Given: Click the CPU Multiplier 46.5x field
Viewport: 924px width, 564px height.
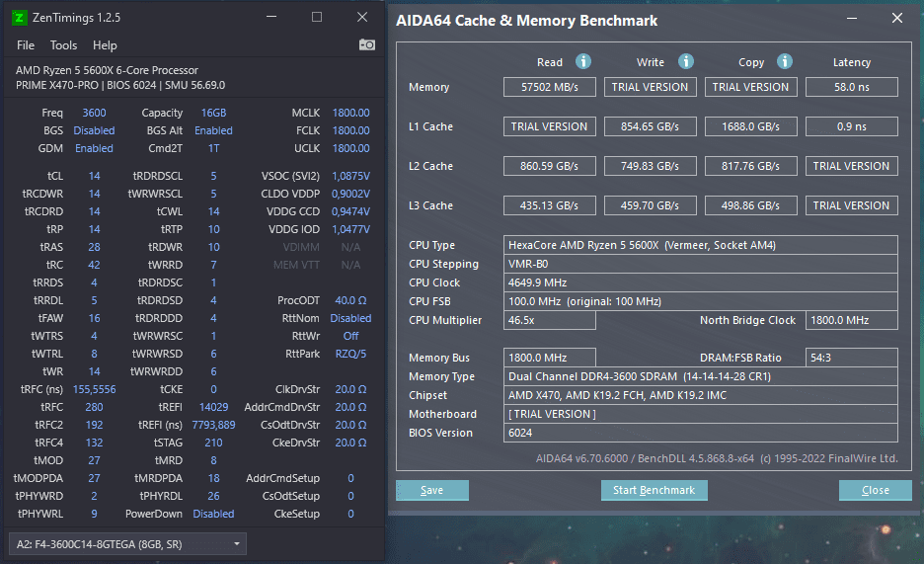Looking at the screenshot, I should click(549, 321).
